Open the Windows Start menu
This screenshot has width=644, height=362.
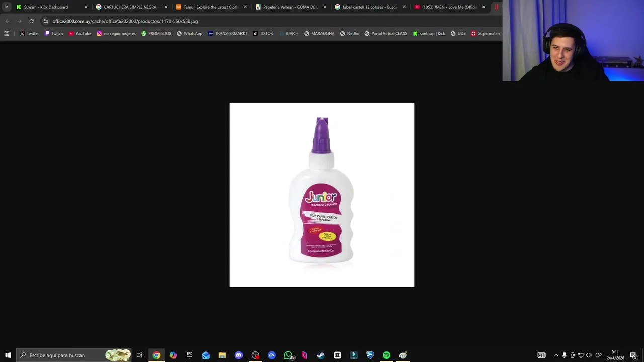(8, 355)
